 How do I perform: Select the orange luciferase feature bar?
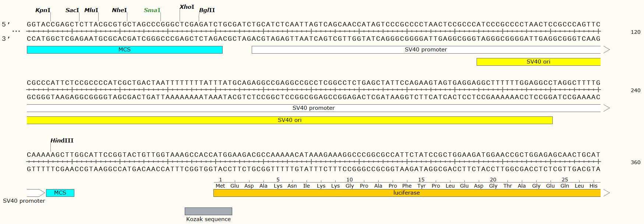[x=407, y=193]
